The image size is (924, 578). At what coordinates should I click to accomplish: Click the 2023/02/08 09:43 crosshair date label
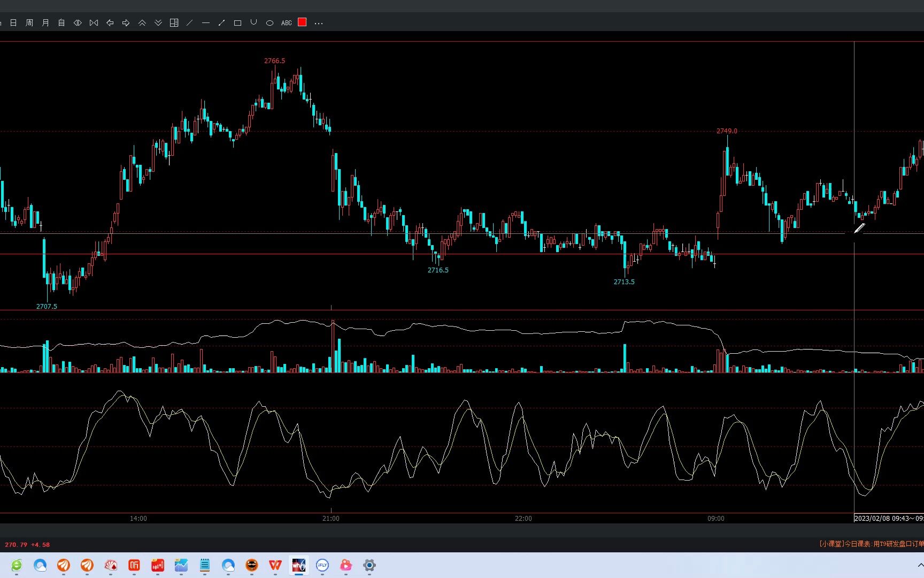pyautogui.click(x=889, y=518)
